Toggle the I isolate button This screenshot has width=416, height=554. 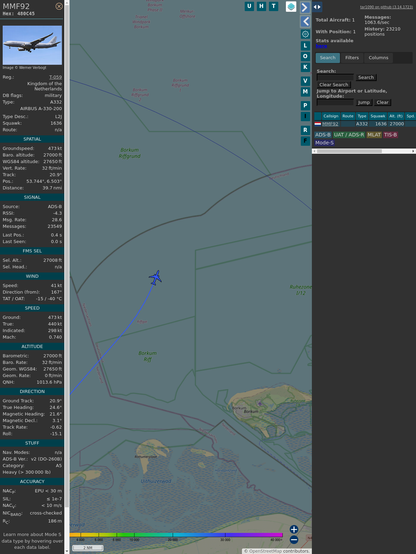pos(305,116)
